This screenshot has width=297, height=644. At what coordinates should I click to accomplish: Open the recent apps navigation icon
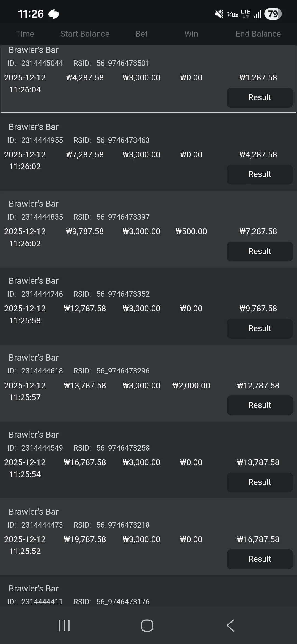pos(64,626)
